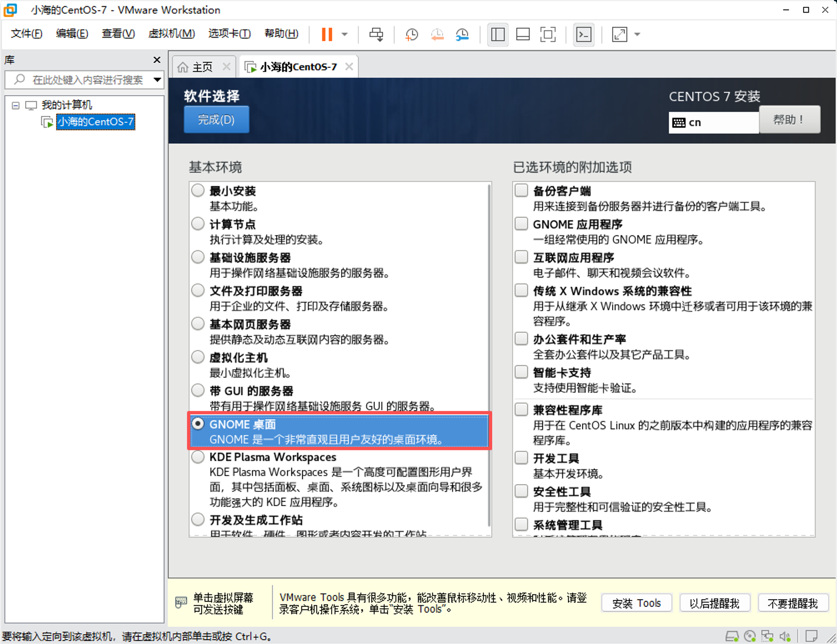Open the 文件(F) menu

click(27, 33)
